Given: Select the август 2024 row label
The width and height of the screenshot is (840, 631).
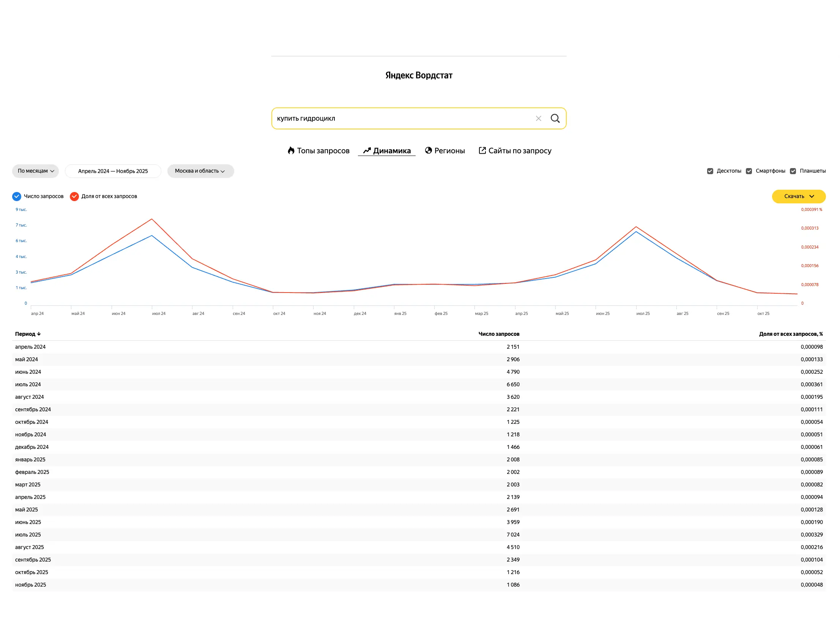Looking at the screenshot, I should [x=30, y=397].
